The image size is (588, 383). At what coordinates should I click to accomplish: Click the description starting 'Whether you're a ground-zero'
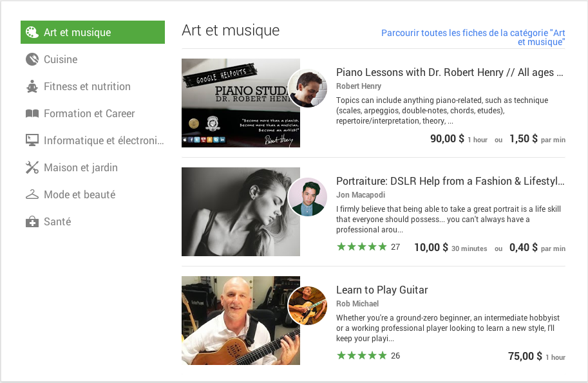[448, 328]
